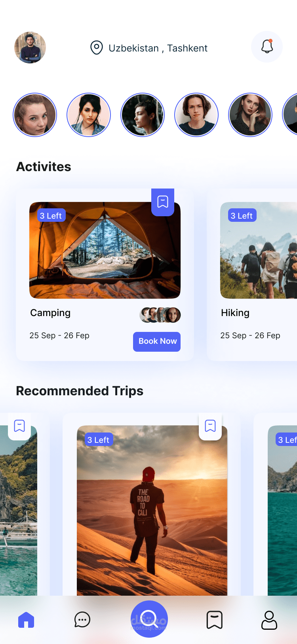The width and height of the screenshot is (297, 644).
Task: Open saved bookmarks in bottom bar
Action: (215, 620)
